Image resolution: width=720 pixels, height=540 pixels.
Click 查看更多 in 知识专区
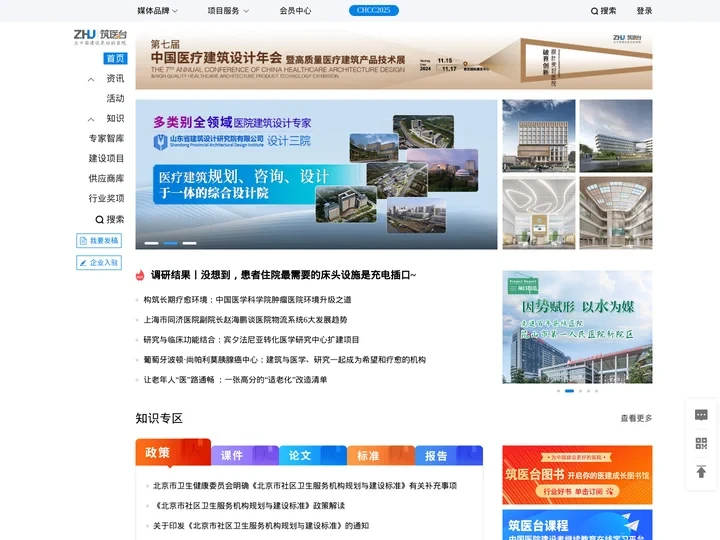636,418
